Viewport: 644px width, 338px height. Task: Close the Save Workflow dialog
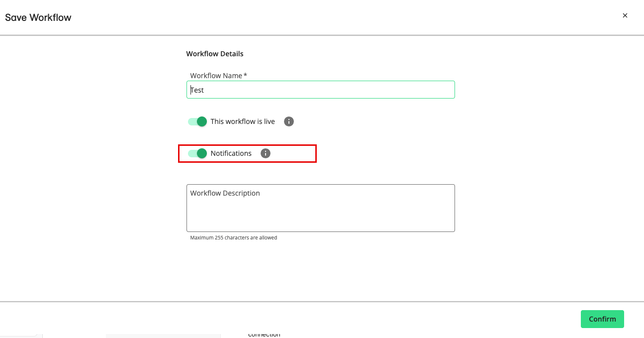tap(625, 15)
